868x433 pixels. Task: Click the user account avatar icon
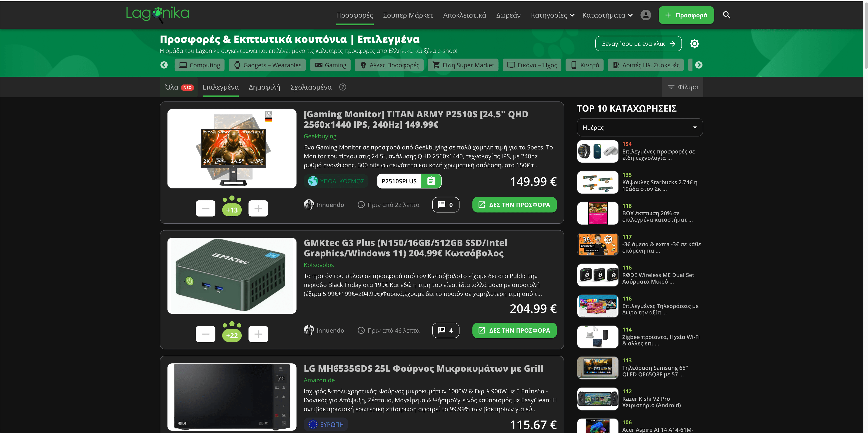(646, 15)
